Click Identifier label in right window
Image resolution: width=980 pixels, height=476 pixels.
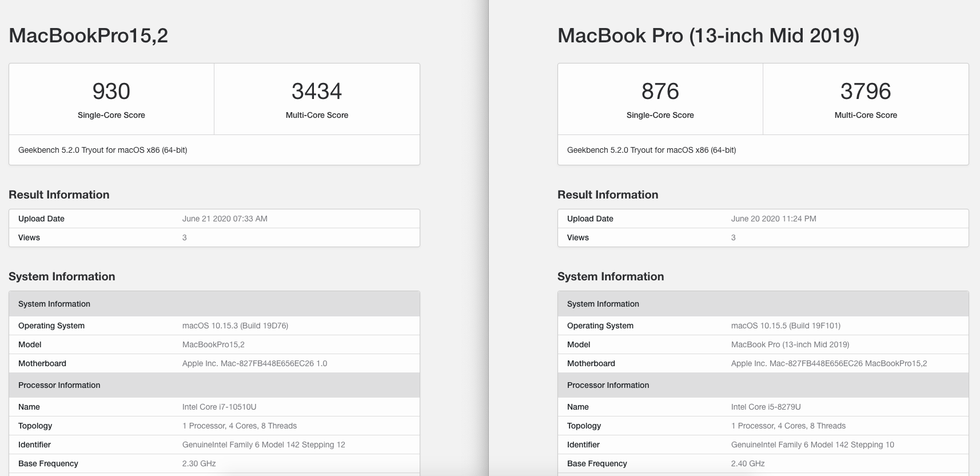(x=583, y=445)
